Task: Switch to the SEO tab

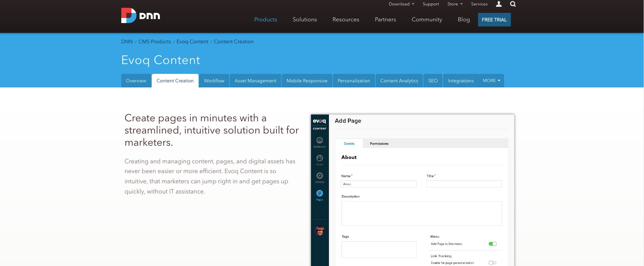Action: click(433, 81)
